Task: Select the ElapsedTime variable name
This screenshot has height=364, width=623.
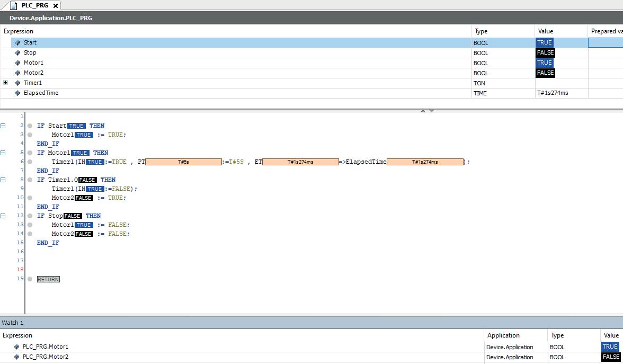Action: [x=41, y=93]
